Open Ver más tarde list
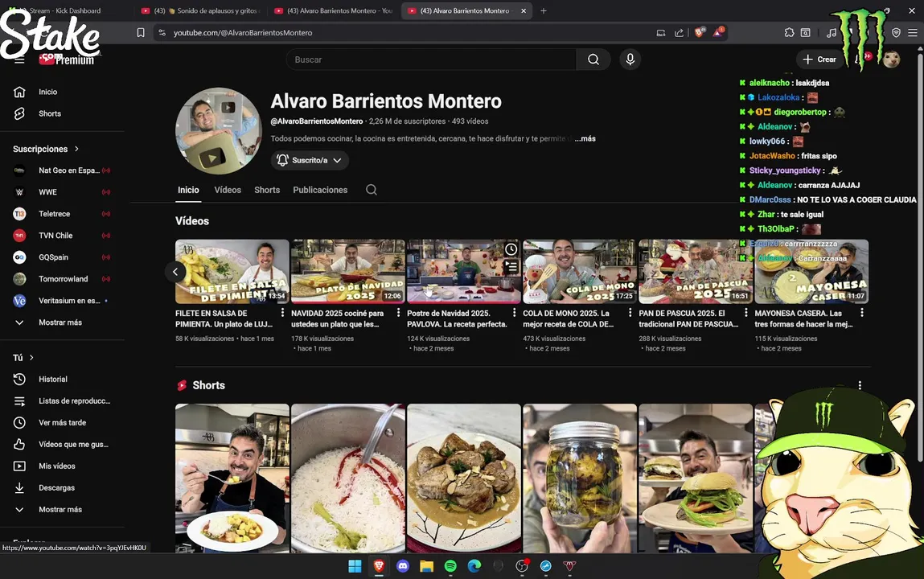 click(x=62, y=423)
